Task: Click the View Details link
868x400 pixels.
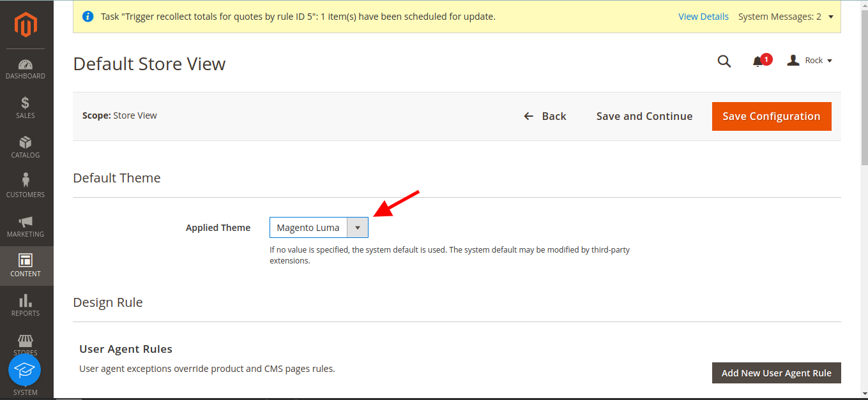Action: [703, 17]
